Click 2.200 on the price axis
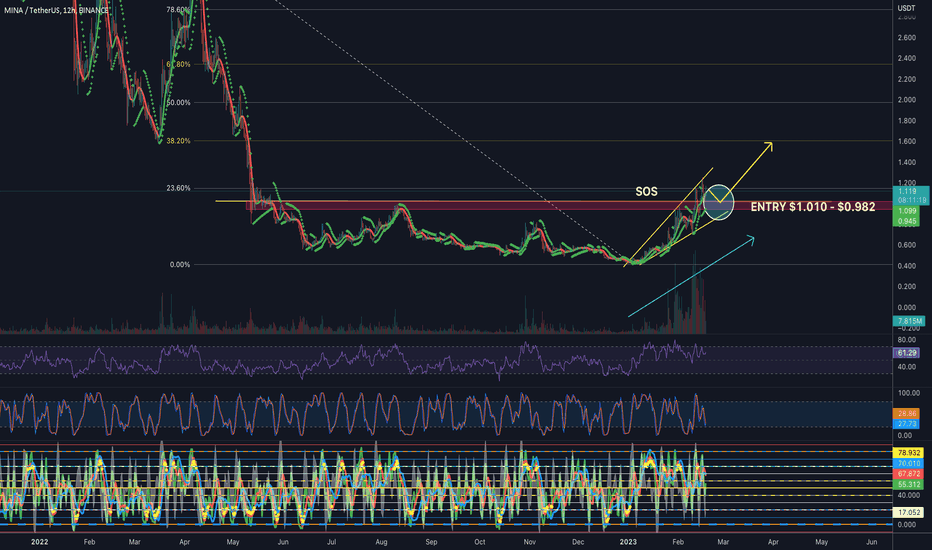Image resolution: width=932 pixels, height=550 pixels. click(x=906, y=79)
